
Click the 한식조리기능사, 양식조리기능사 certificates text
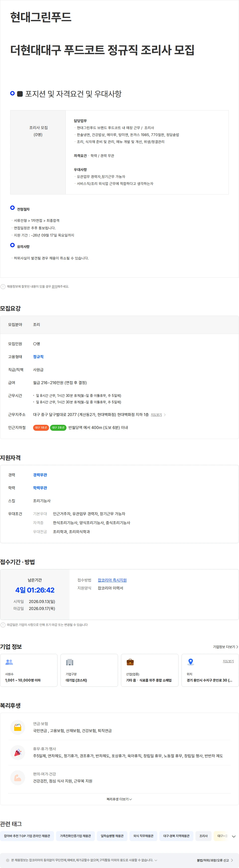tap(92, 523)
